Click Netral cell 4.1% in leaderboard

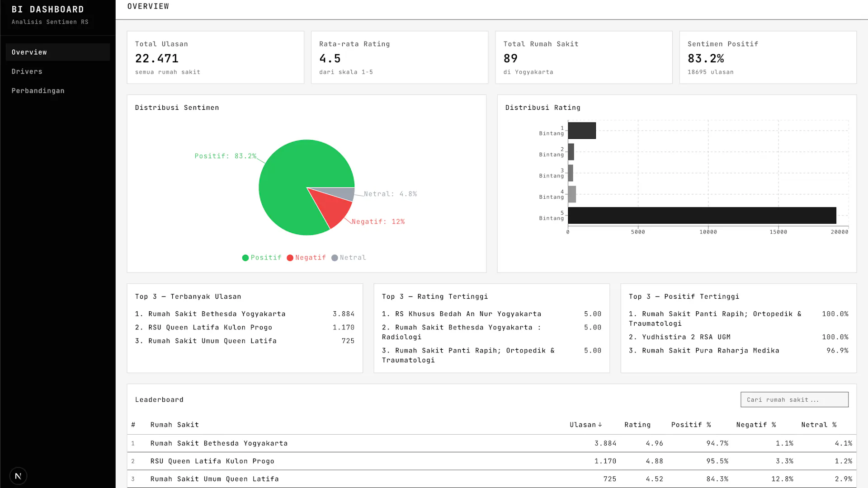(844, 443)
